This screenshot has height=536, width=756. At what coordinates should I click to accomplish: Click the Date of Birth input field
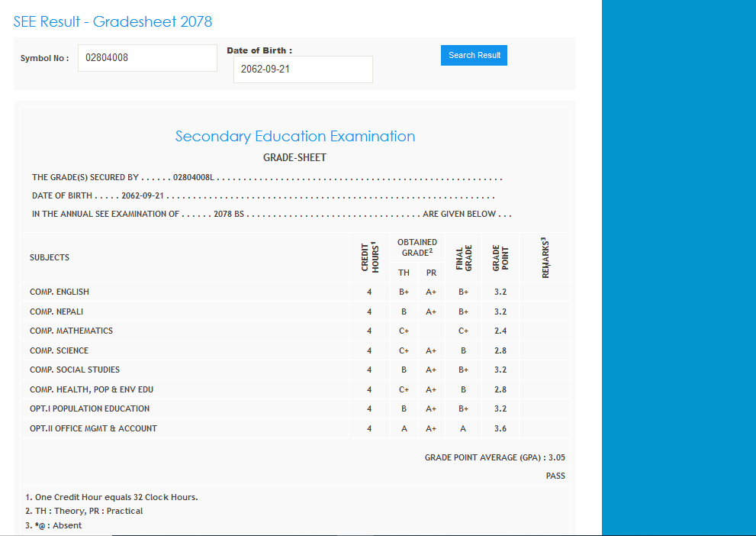click(x=303, y=69)
